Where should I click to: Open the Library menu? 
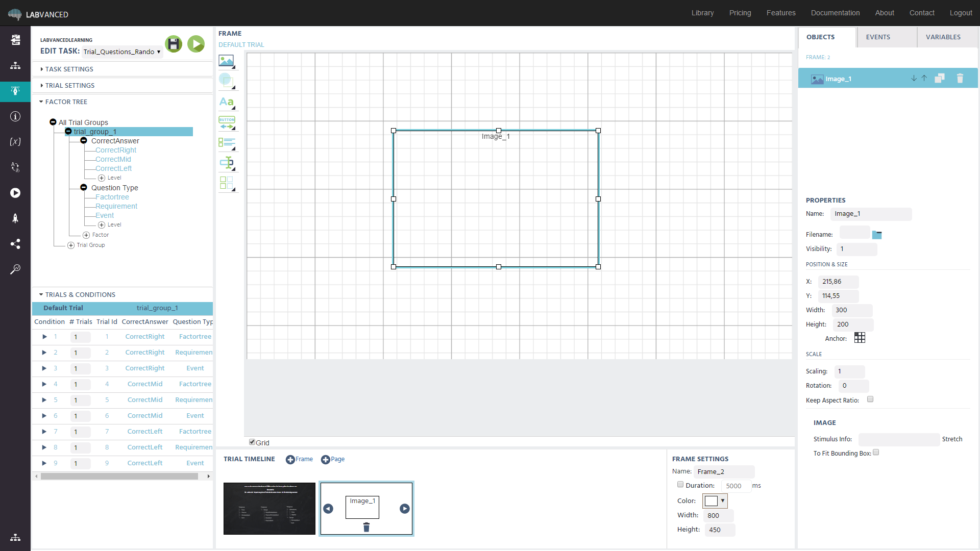pyautogui.click(x=702, y=13)
